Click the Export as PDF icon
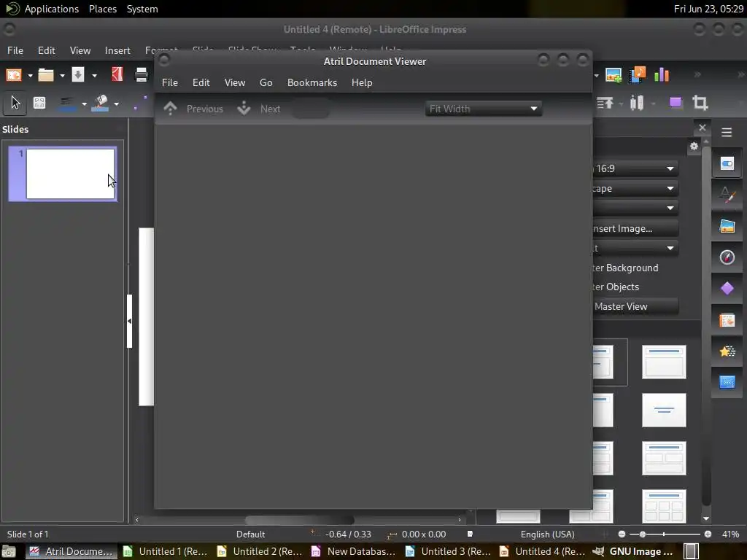This screenshot has height=560, width=747. [117, 74]
